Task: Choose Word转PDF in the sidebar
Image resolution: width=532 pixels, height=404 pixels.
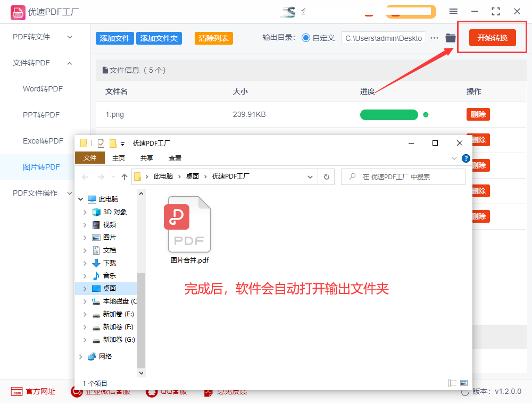Action: tap(43, 89)
